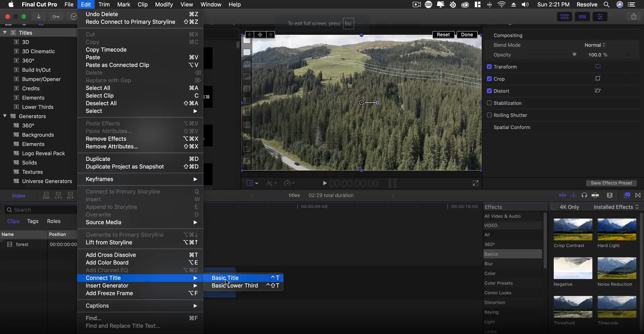Expand the Keyframes submenu
The width and height of the screenshot is (644, 334).
point(140,179)
